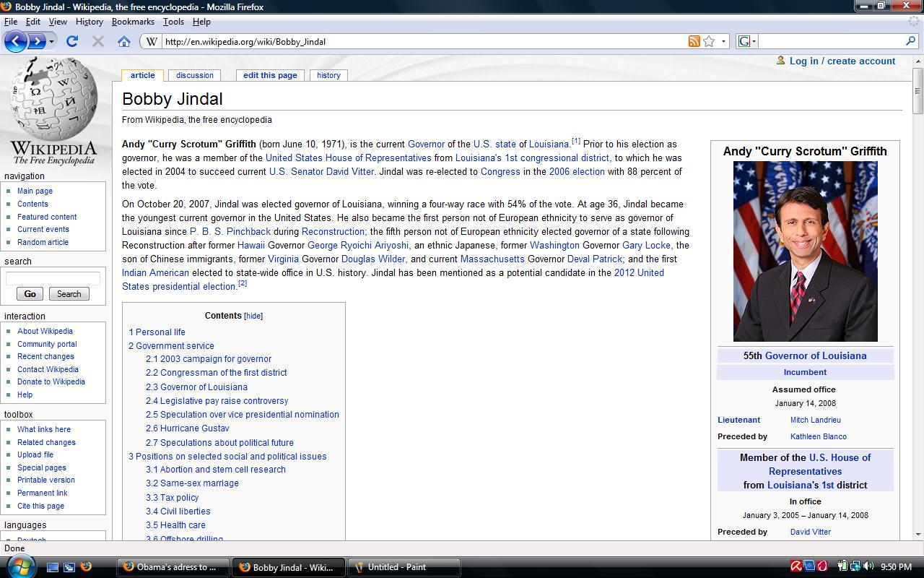The image size is (924, 578).
Task: Click the blue BlackBerry tray icon
Action: point(808,566)
